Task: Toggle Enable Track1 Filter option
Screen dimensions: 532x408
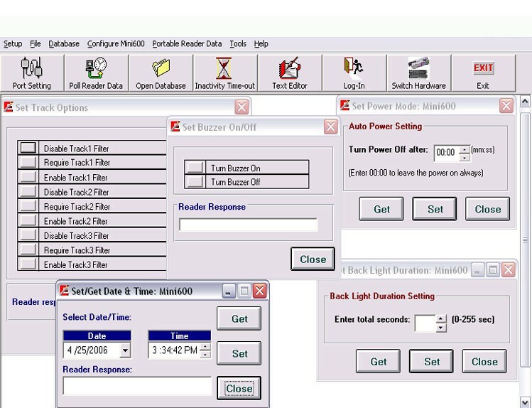Action: pos(28,177)
